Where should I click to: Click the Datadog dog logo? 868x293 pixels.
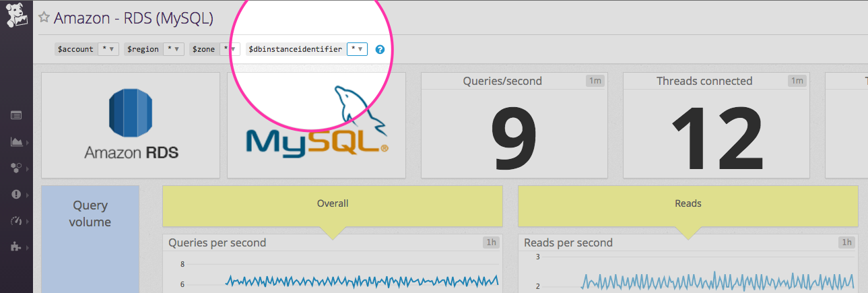point(16,15)
